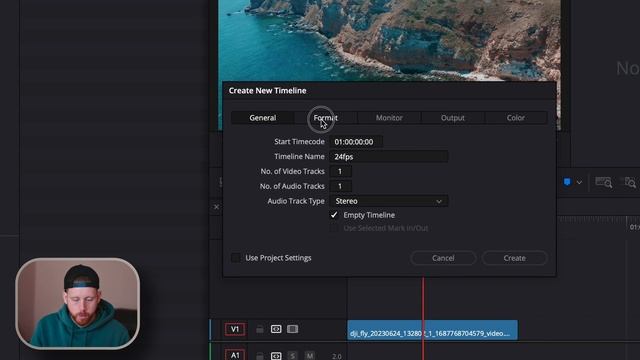Click the Start Timecode field
The image size is (640, 360).
coord(356,142)
